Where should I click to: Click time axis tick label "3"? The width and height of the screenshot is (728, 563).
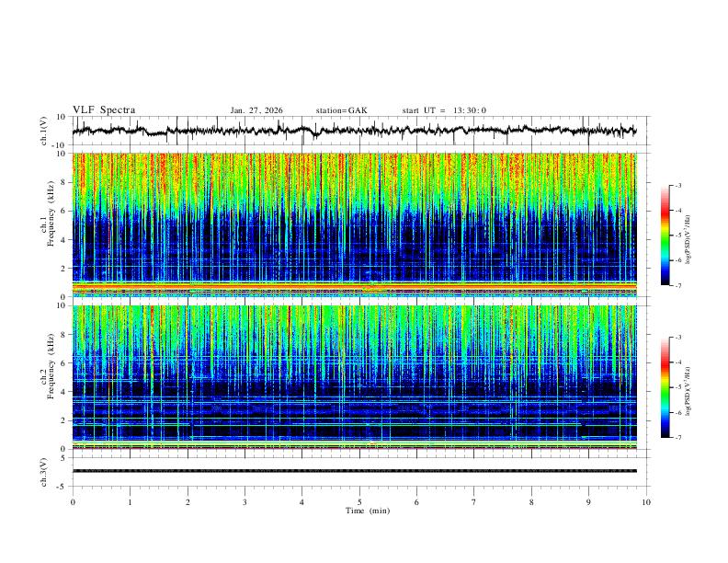(245, 502)
